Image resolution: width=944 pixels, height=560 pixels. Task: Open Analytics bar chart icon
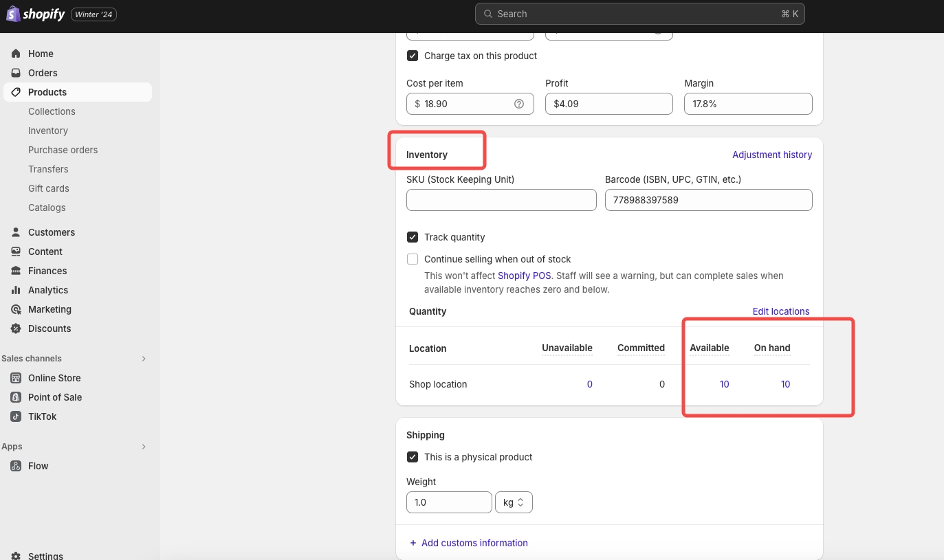coord(16,290)
